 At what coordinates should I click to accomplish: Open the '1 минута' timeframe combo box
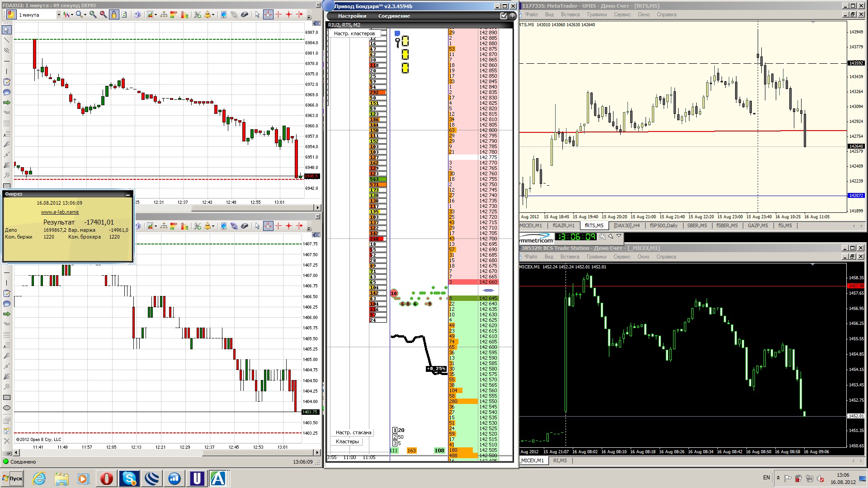pos(39,15)
